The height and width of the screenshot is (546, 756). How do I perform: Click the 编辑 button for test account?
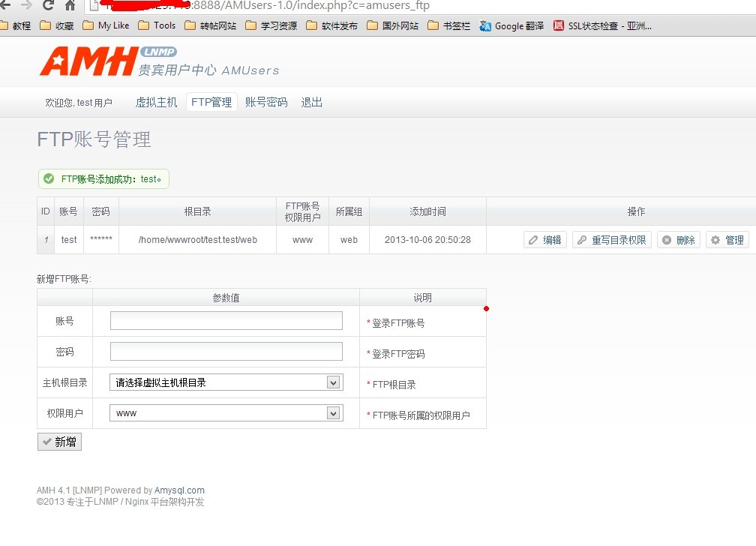545,240
